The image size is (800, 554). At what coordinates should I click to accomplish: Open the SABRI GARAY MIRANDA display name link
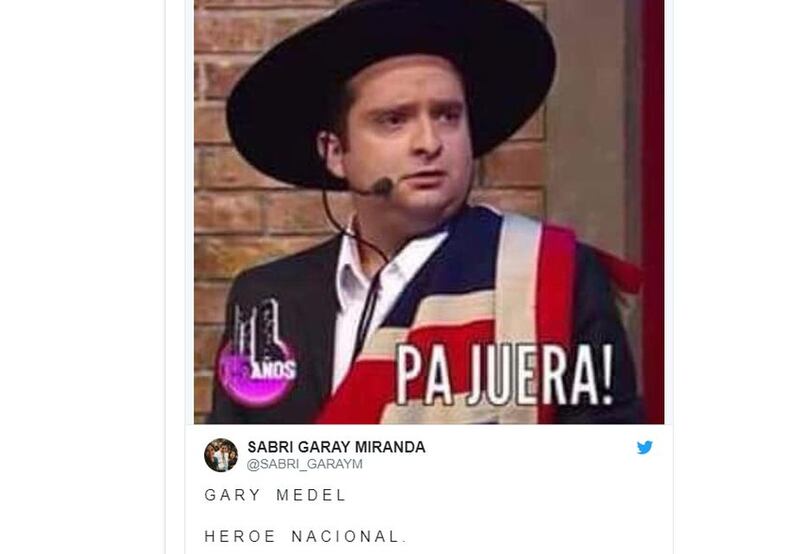point(336,447)
